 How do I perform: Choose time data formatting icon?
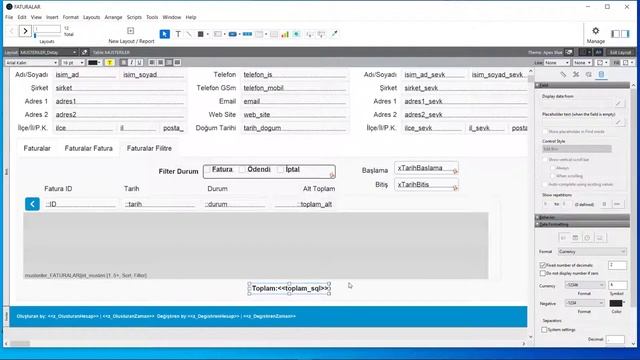(x=587, y=238)
